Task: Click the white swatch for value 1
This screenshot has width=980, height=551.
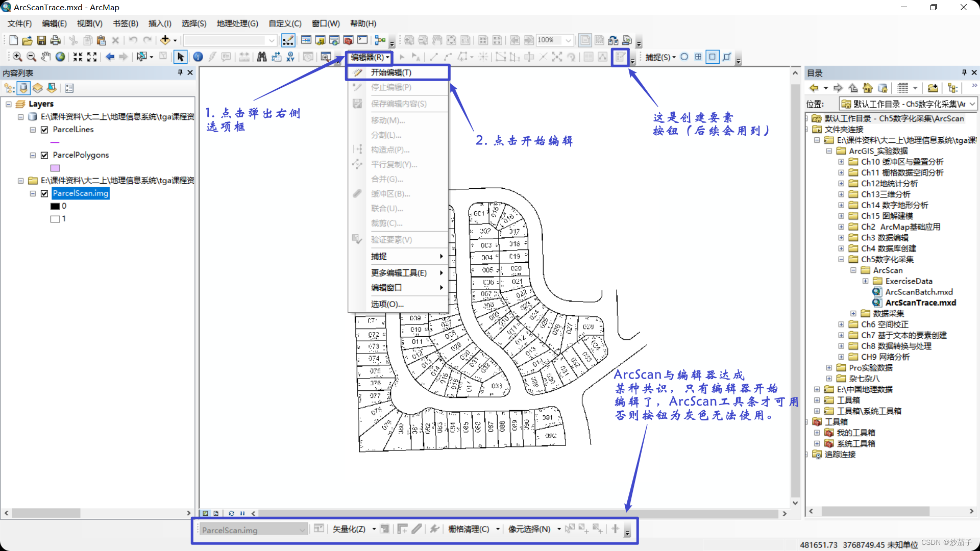Action: 55,219
